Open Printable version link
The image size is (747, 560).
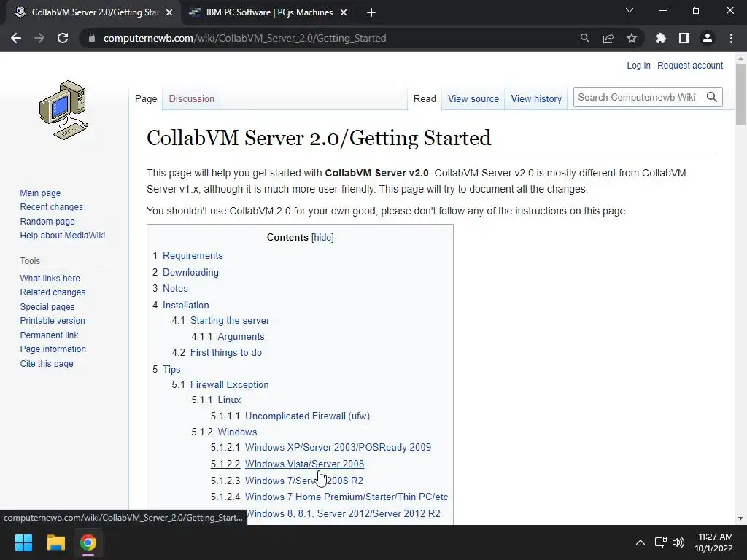click(53, 321)
